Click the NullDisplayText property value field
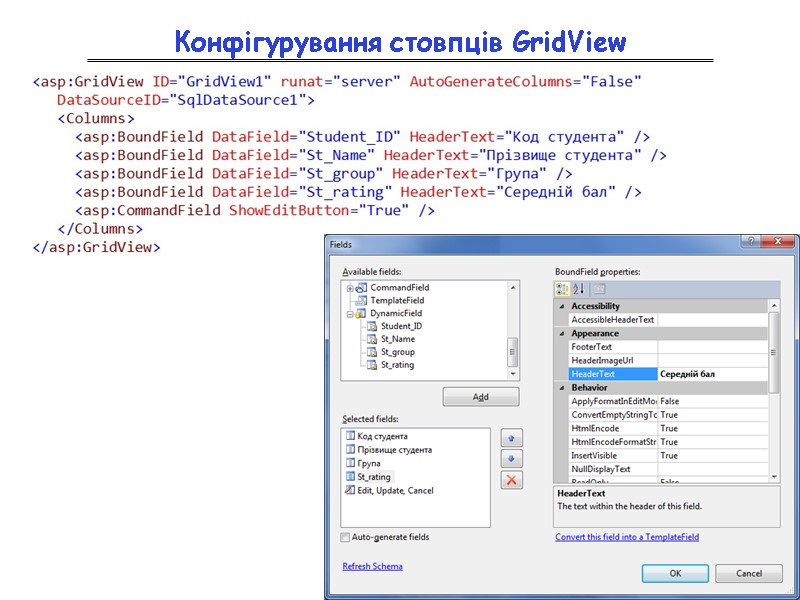Image resolution: width=800 pixels, height=600 pixels. click(x=713, y=469)
